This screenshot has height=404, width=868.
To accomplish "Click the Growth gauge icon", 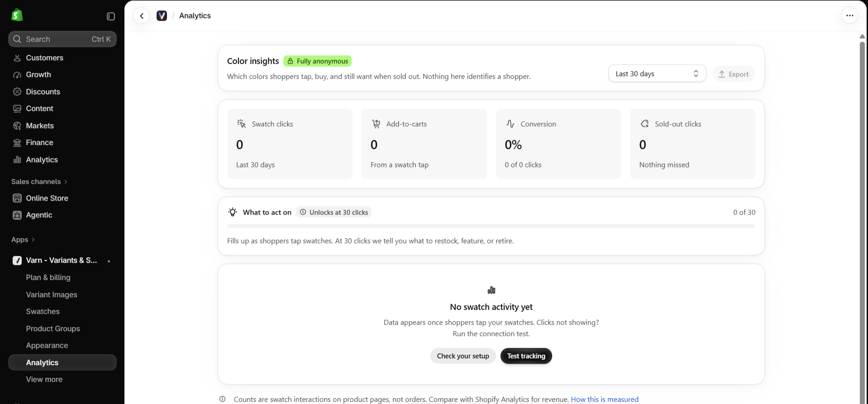I will click(17, 75).
